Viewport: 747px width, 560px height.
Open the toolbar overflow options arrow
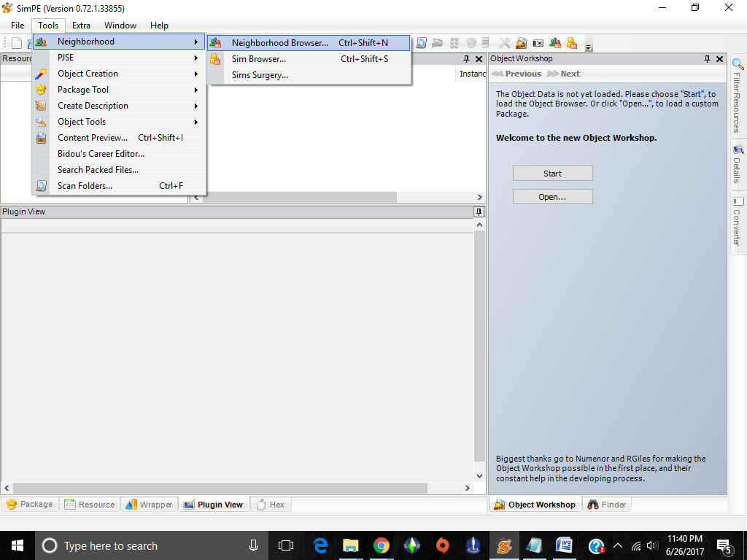pyautogui.click(x=588, y=47)
